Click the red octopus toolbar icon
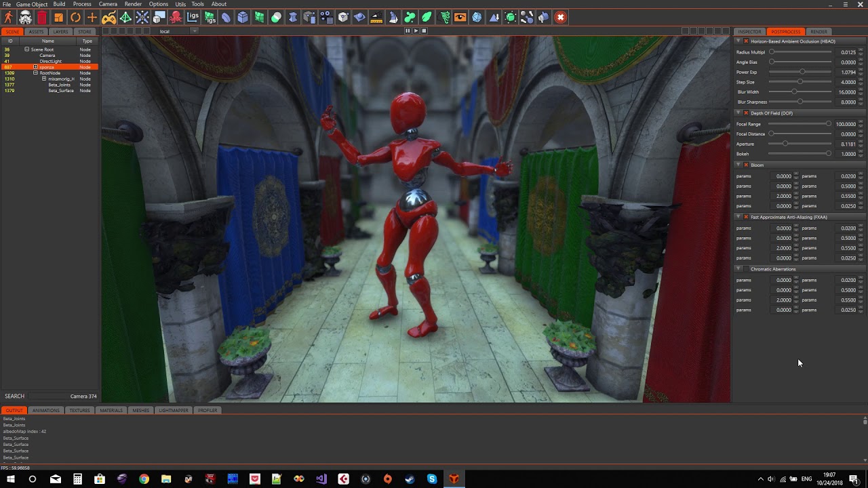Viewport: 868px width, 488px height. point(176,17)
